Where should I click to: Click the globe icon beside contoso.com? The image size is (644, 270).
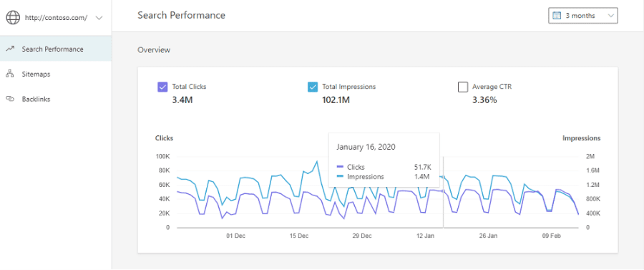(x=13, y=18)
